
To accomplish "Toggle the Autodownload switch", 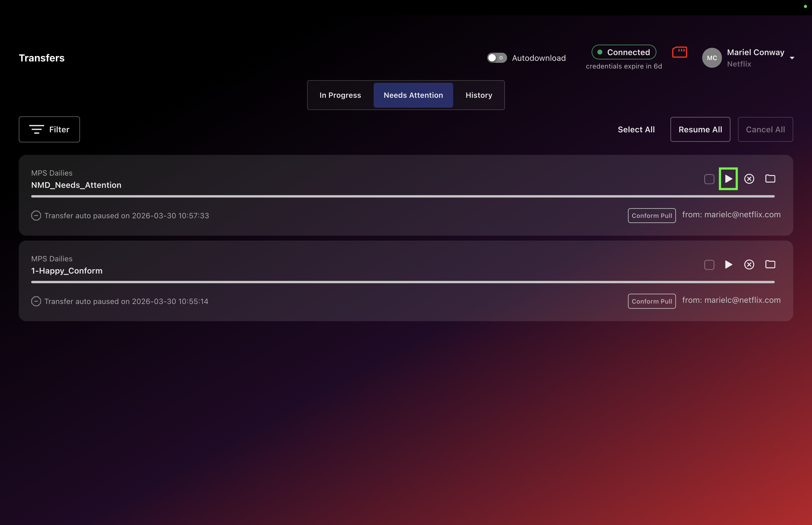I will (x=497, y=58).
